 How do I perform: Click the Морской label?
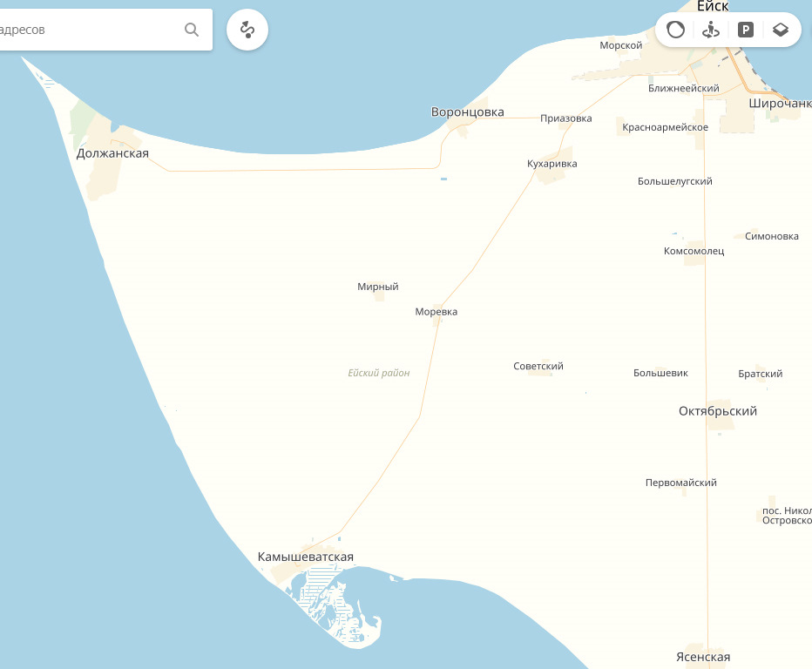pyautogui.click(x=621, y=45)
